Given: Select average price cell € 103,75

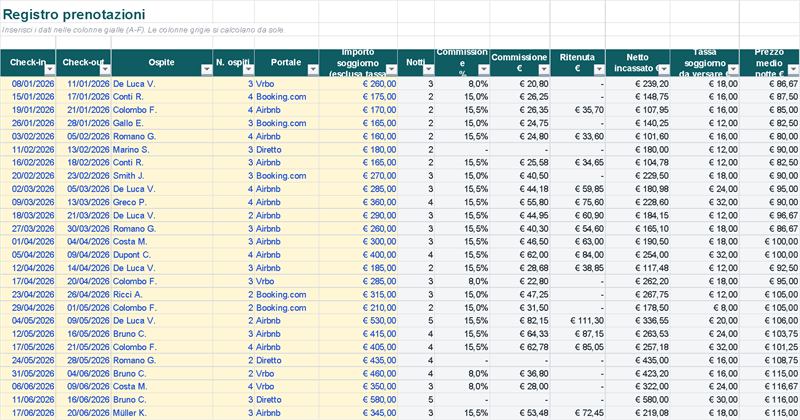Looking at the screenshot, I should coord(770,334).
